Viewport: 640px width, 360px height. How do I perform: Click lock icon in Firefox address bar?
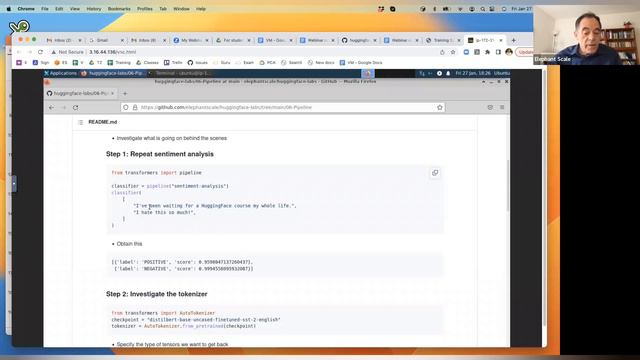click(x=135, y=107)
